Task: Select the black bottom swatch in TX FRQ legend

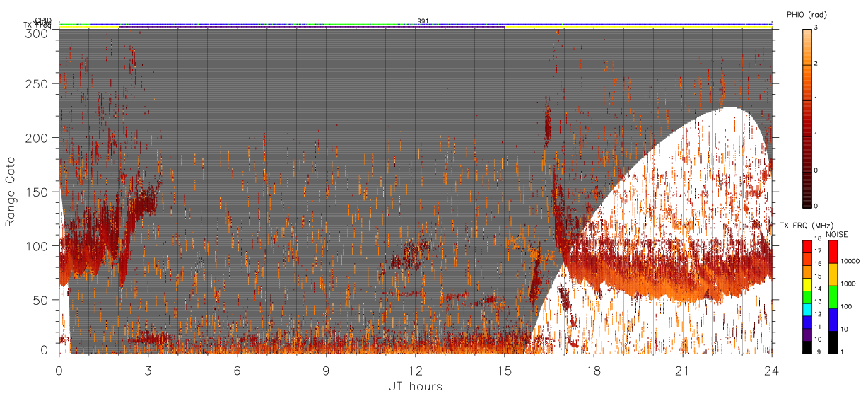Action: coord(807,347)
